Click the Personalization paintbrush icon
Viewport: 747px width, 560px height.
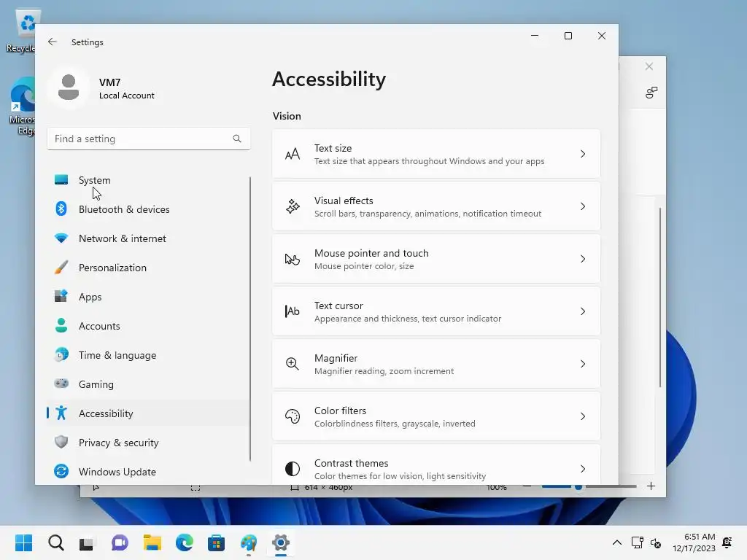[61, 267]
